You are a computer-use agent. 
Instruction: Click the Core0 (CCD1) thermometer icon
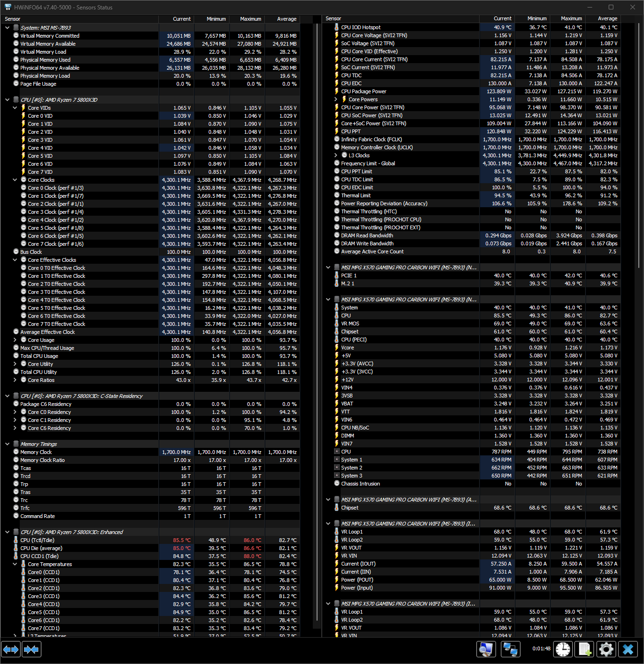coord(24,572)
